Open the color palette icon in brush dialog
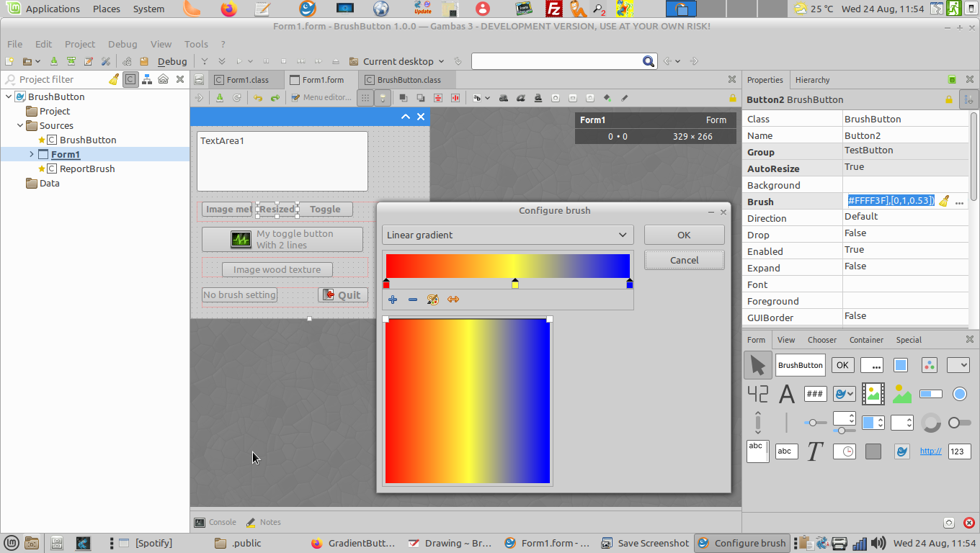Viewport: 980px width, 553px height. pyautogui.click(x=432, y=300)
